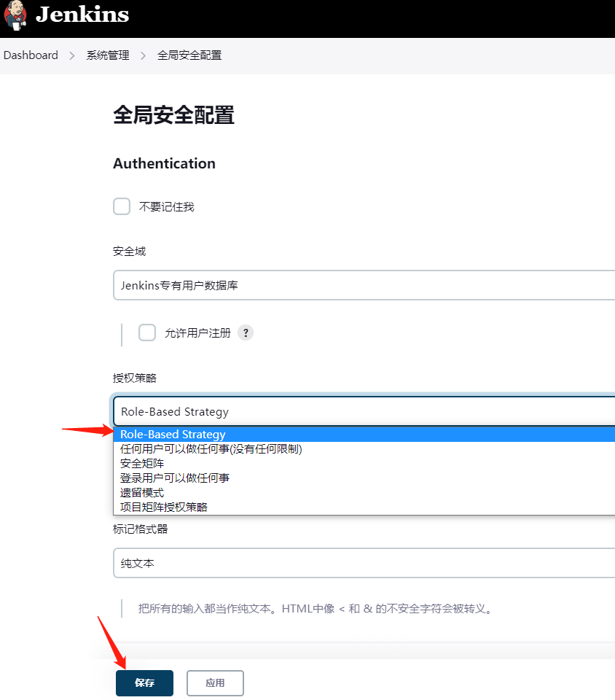Expand the 授权策略 dropdown showing Role-Based Strategy
This screenshot has height=700, width=615.
click(364, 411)
